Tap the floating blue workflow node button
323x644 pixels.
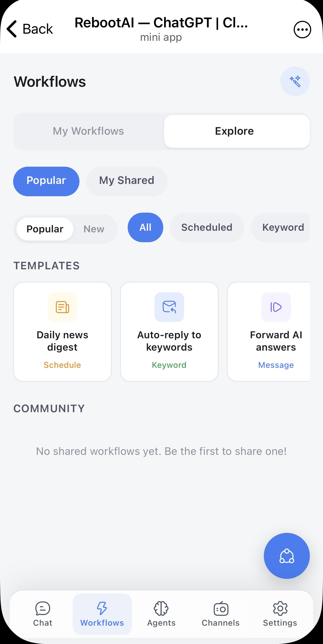(287, 556)
